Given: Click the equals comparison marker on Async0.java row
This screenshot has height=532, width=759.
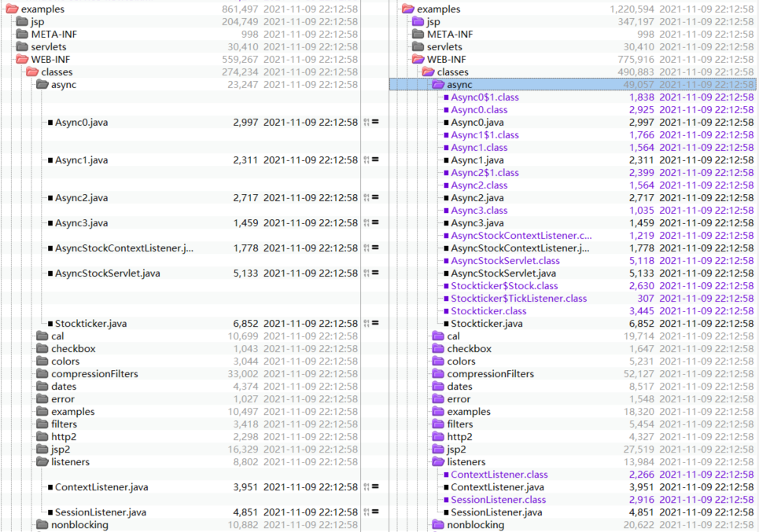Looking at the screenshot, I should point(375,123).
